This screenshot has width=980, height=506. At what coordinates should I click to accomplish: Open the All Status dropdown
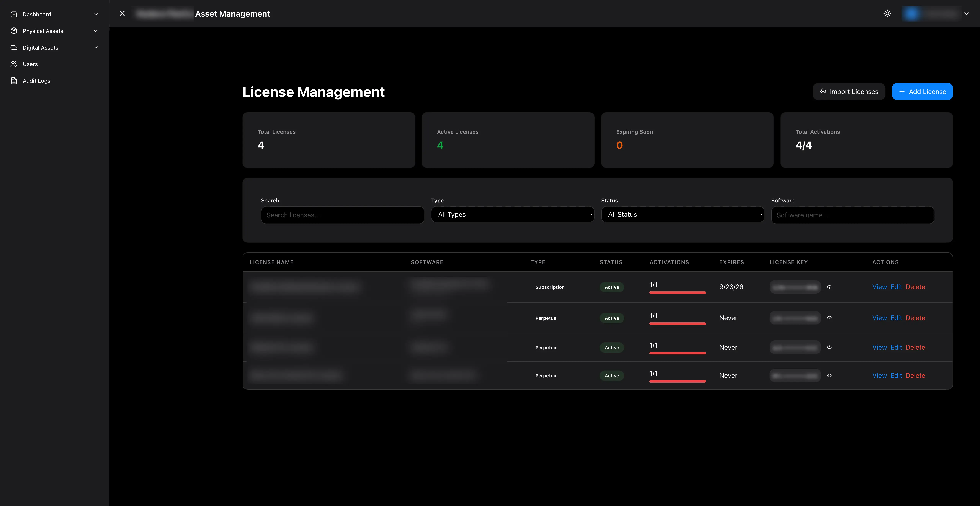tap(683, 215)
